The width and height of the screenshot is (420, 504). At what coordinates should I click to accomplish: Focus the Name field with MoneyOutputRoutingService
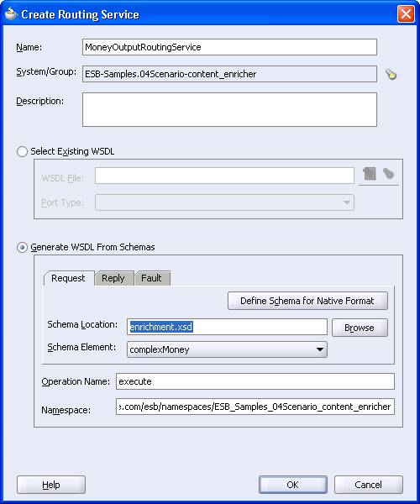tap(229, 47)
